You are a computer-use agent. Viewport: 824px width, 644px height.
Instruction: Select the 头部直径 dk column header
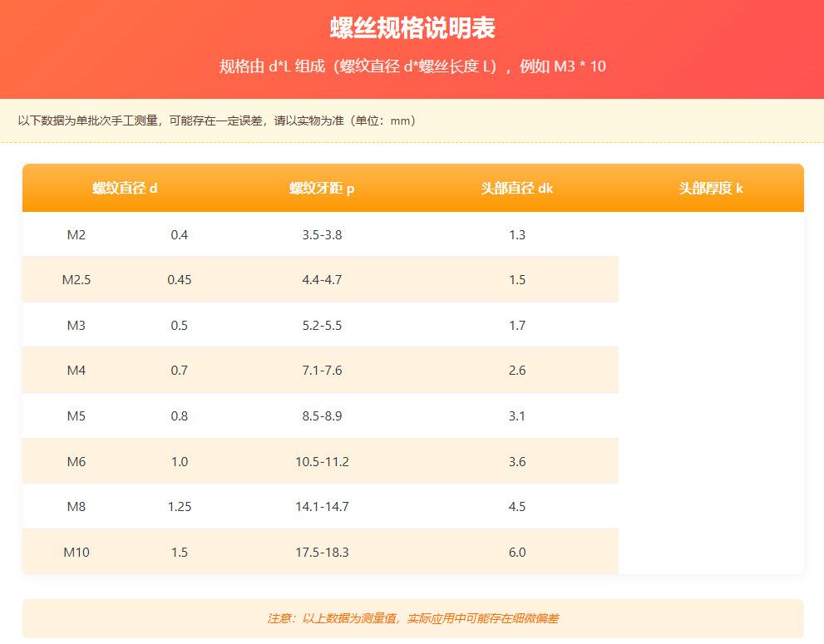(516, 189)
